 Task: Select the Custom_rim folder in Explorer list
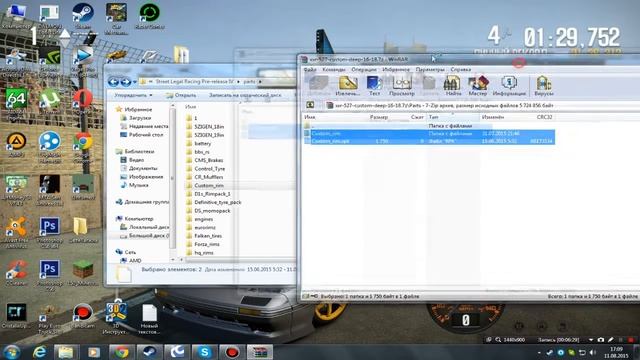(209, 185)
